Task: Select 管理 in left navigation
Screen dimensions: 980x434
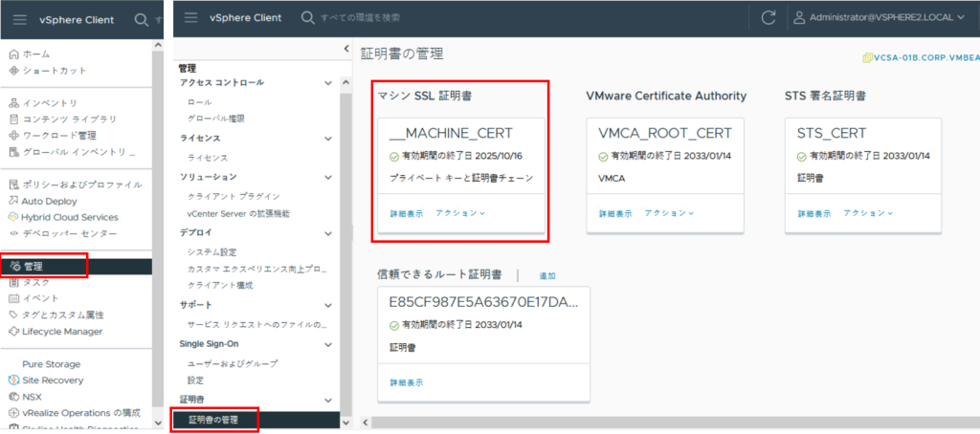Action: [76, 267]
